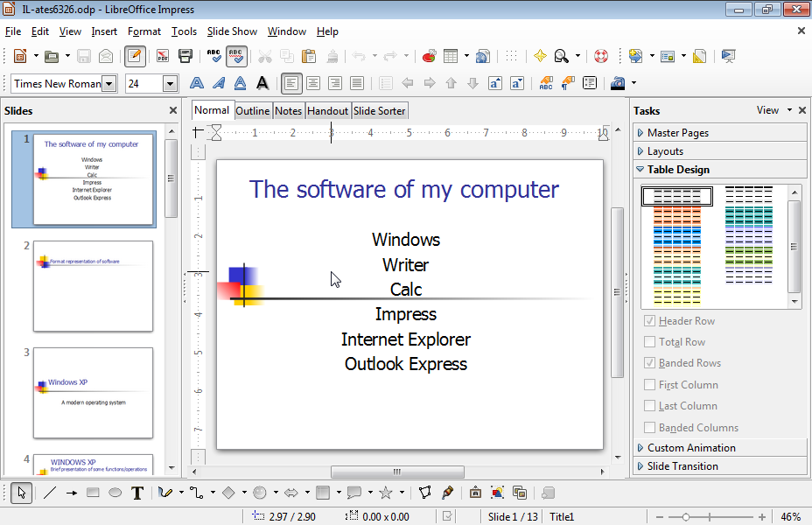Close the Tasks panel
This screenshot has height=525, width=812.
(x=802, y=110)
